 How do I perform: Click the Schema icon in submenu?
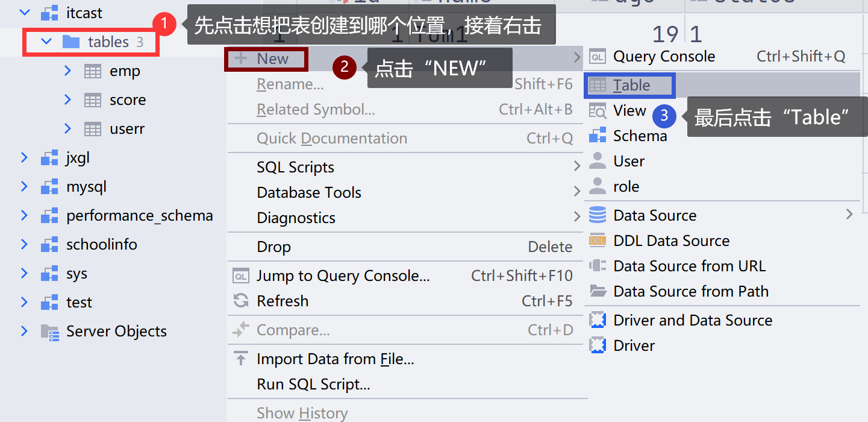click(598, 136)
